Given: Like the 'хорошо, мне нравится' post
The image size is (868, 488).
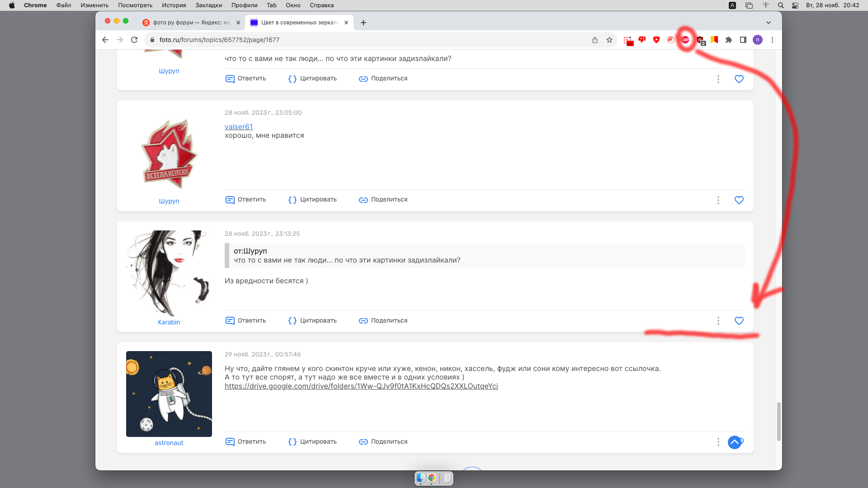Looking at the screenshot, I should pyautogui.click(x=739, y=200).
